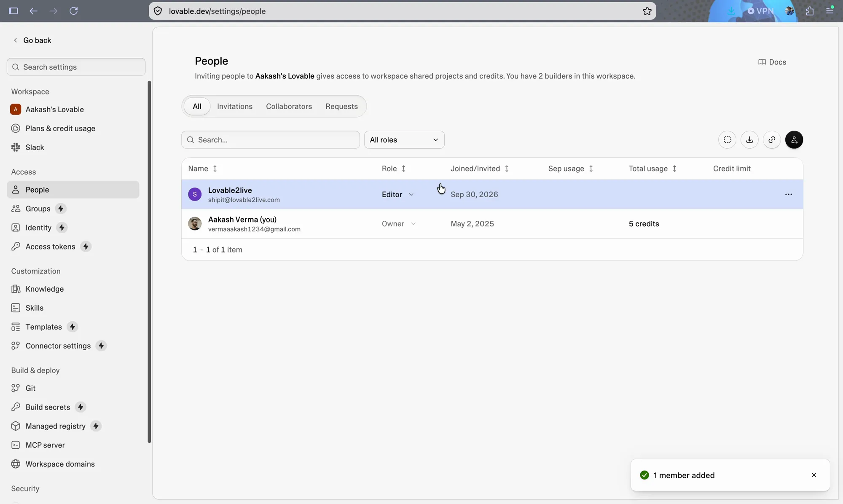Change Lovable2live's Editor role dropdown
843x504 pixels.
(x=398, y=194)
